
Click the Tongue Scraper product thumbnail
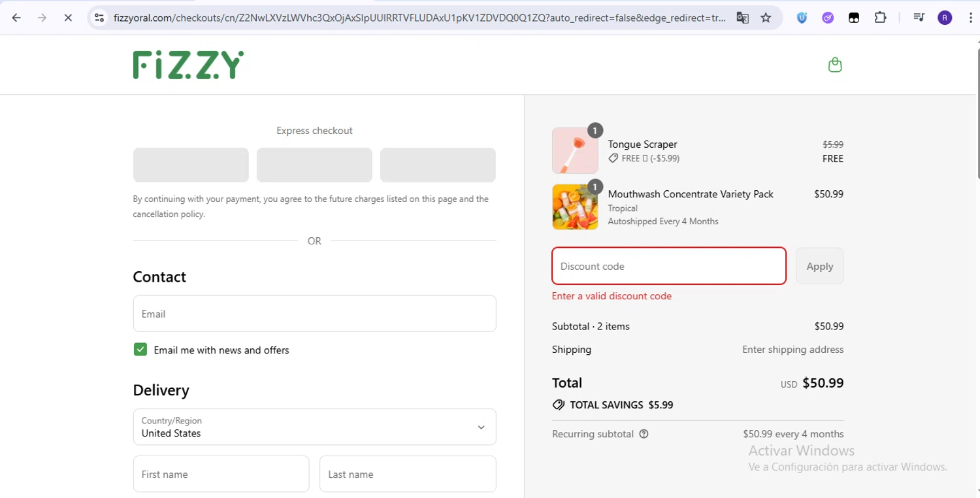[575, 150]
